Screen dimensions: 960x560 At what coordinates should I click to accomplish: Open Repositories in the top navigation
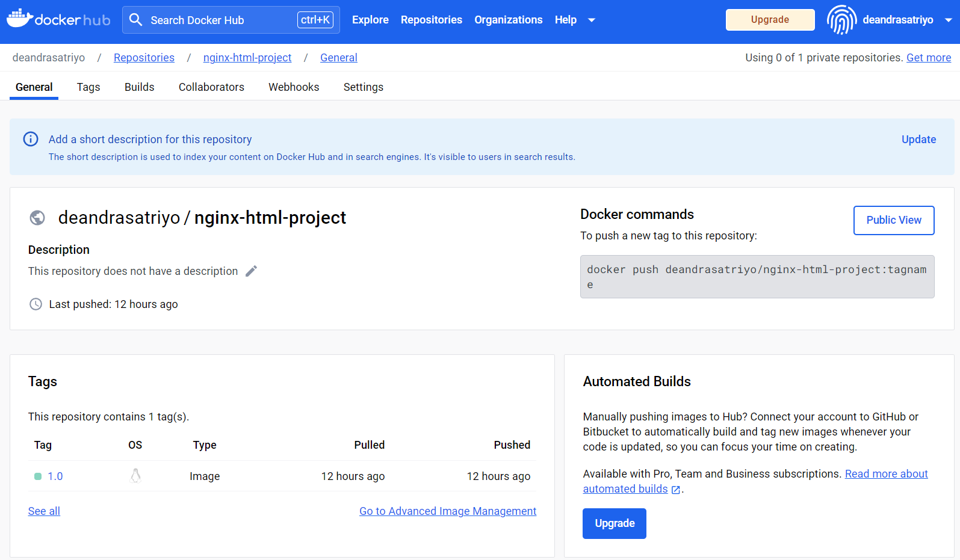tap(432, 20)
